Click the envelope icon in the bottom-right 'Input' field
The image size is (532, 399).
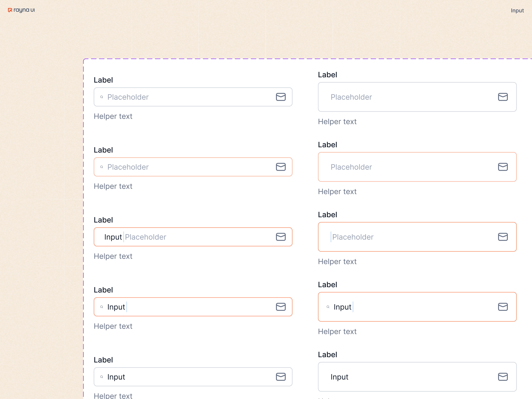(x=503, y=377)
